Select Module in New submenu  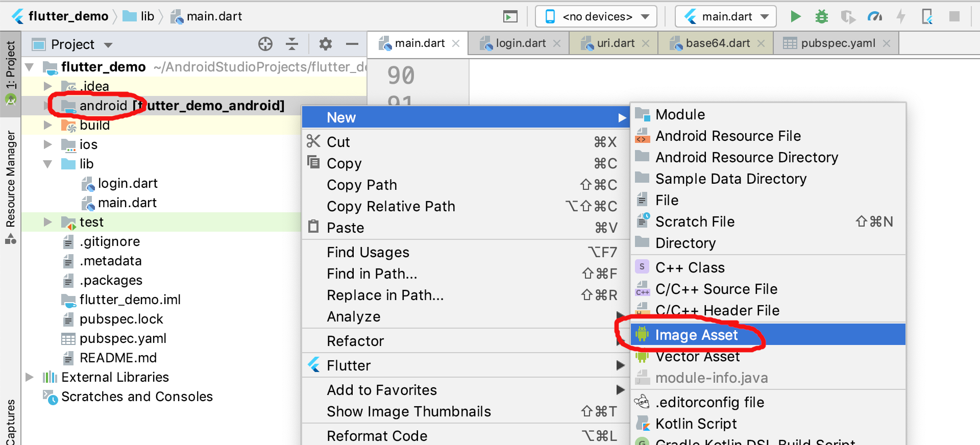(x=768, y=114)
